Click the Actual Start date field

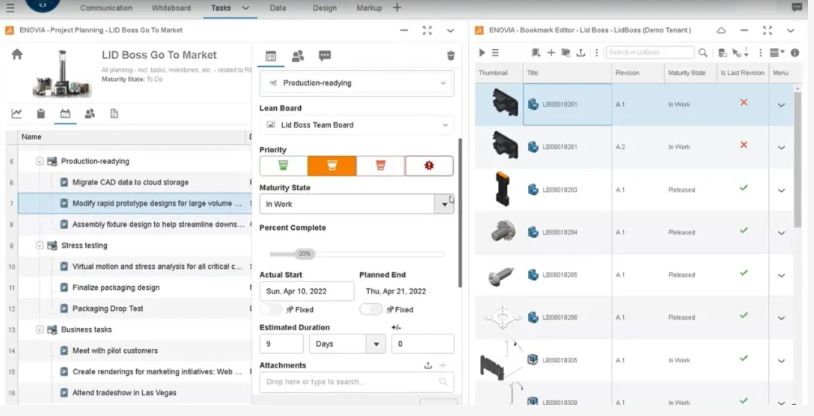(x=307, y=291)
